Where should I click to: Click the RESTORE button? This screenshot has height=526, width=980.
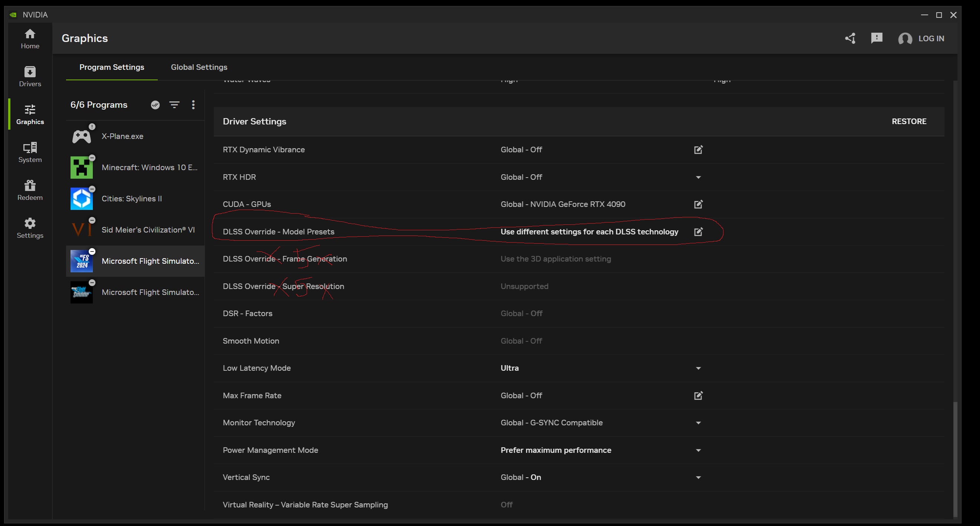pos(909,121)
